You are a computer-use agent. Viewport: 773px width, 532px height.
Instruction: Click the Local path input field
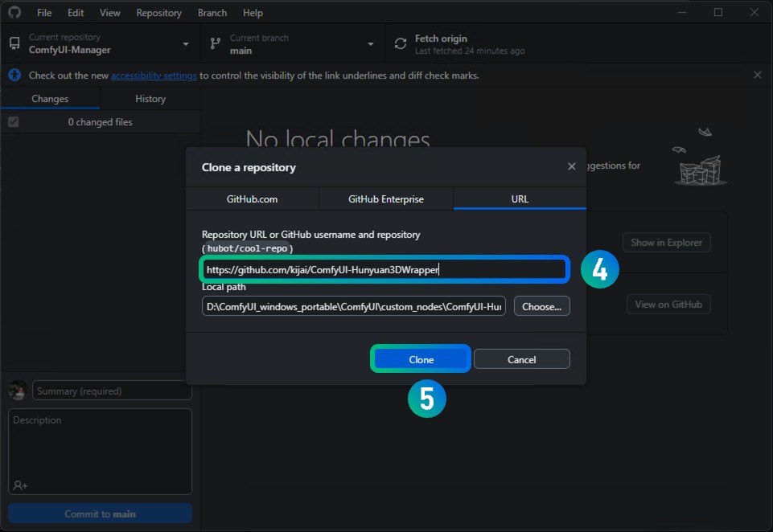tap(353, 306)
